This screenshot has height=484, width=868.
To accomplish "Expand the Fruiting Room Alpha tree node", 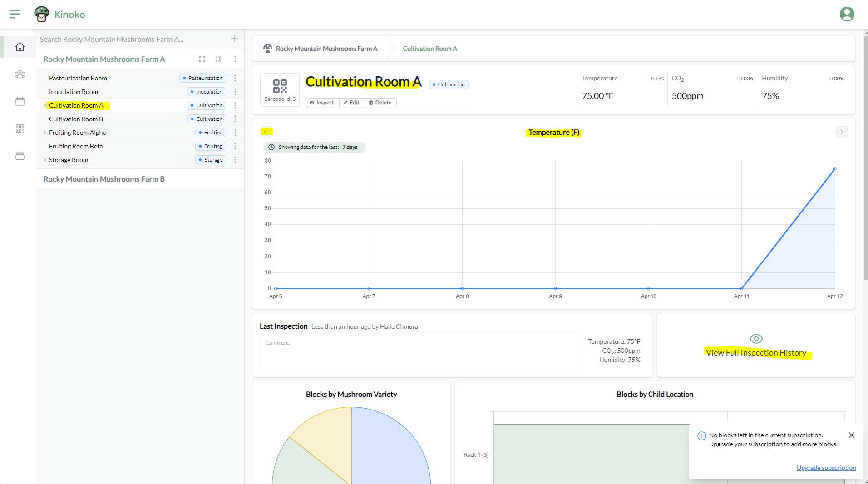I will 44,133.
